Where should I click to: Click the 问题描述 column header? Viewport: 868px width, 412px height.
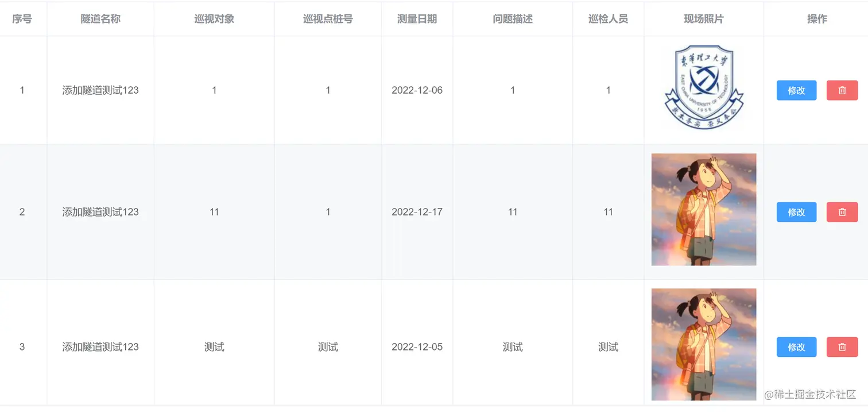coord(513,19)
